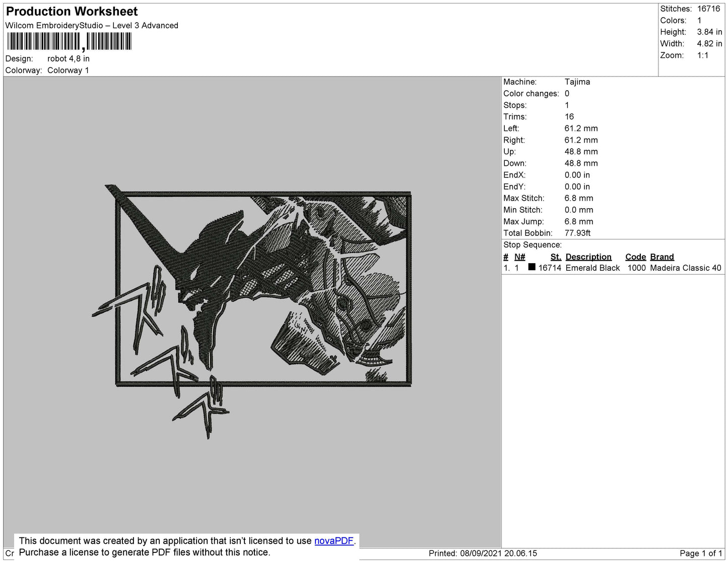
Task: Click the 'St.' column header
Action: (556, 257)
